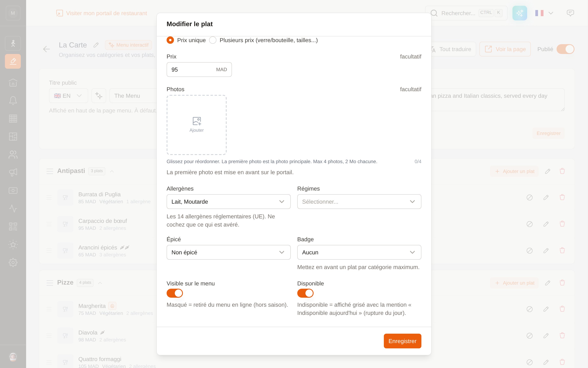
Task: Click the user profile avatar at sidebar bottom
Action: pyautogui.click(x=13, y=357)
